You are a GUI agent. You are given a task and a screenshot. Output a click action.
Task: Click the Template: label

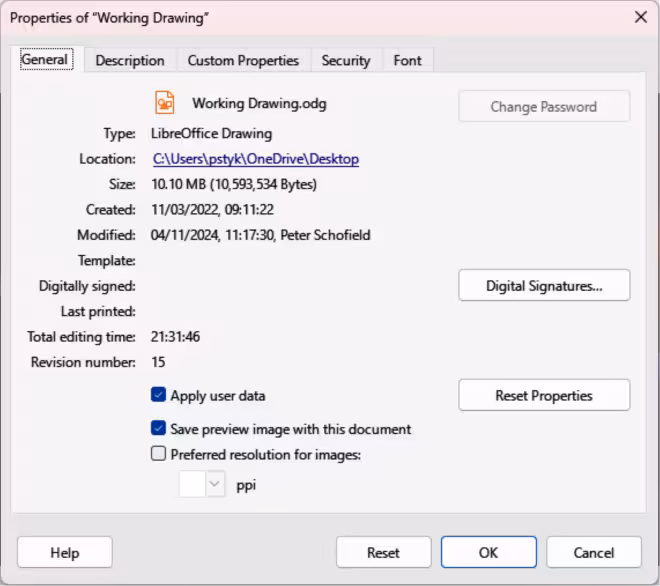tap(107, 260)
